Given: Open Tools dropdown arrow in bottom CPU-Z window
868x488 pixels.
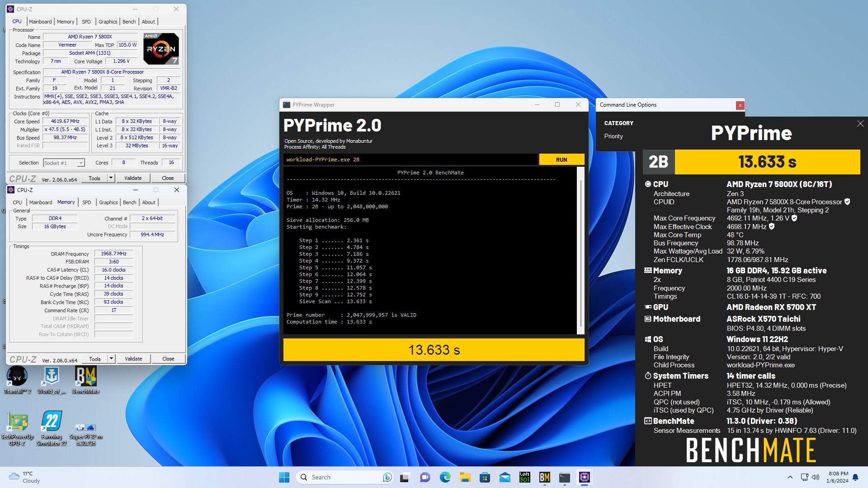Looking at the screenshot, I should [111, 359].
